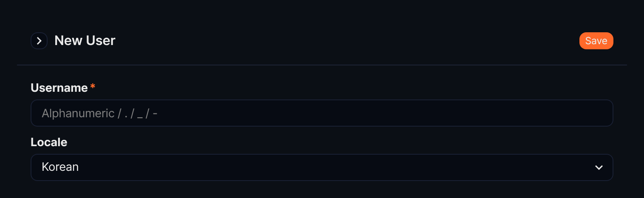Click the down arrow in Locale field
Viewport: 644px width, 198px height.
point(599,167)
